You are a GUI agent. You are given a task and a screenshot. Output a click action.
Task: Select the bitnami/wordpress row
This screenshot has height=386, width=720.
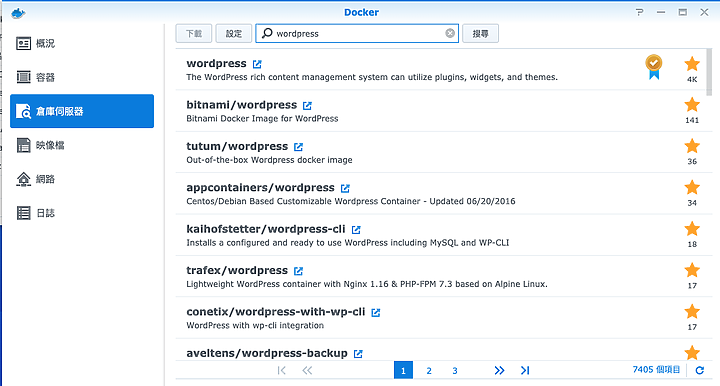441,111
